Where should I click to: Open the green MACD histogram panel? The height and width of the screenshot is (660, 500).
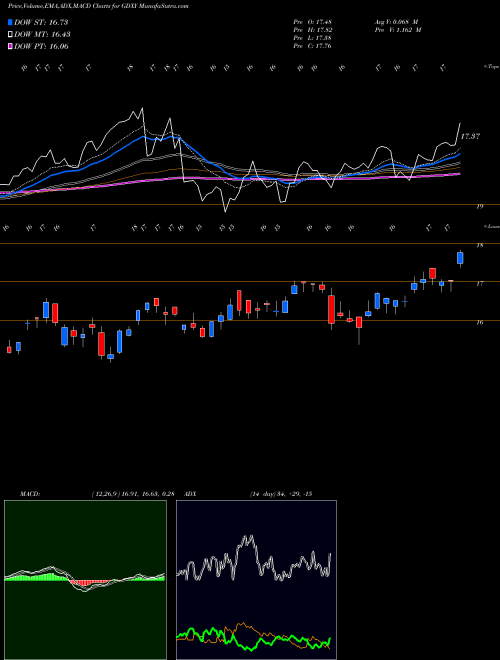[85, 580]
